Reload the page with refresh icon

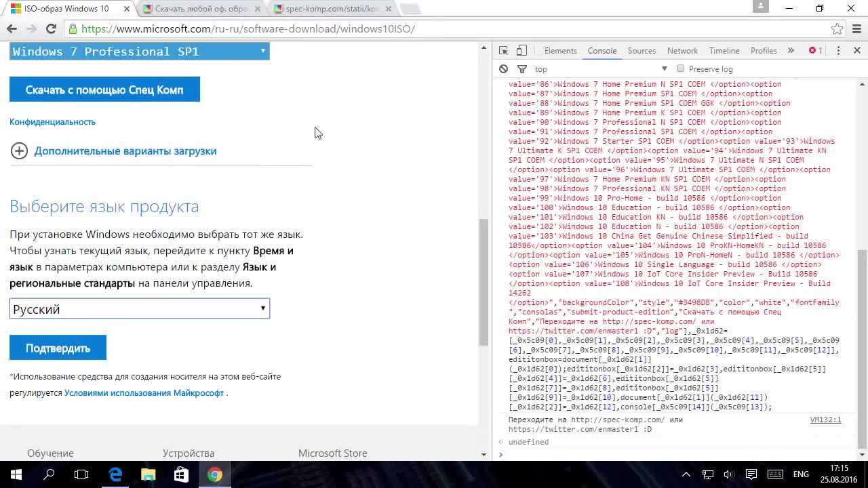(x=51, y=28)
